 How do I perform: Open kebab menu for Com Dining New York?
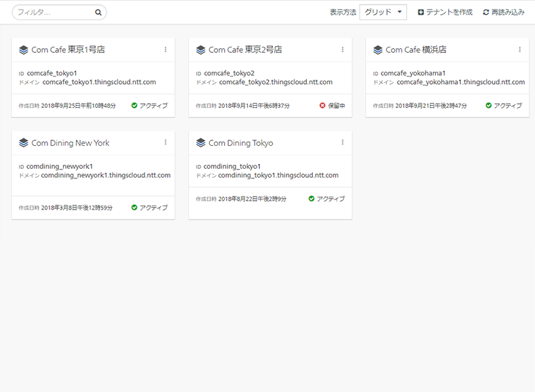(x=166, y=142)
